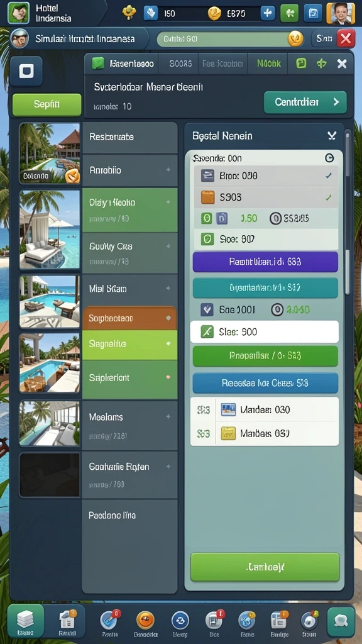Click the right panel vertical scrollbar

(x=348, y=214)
